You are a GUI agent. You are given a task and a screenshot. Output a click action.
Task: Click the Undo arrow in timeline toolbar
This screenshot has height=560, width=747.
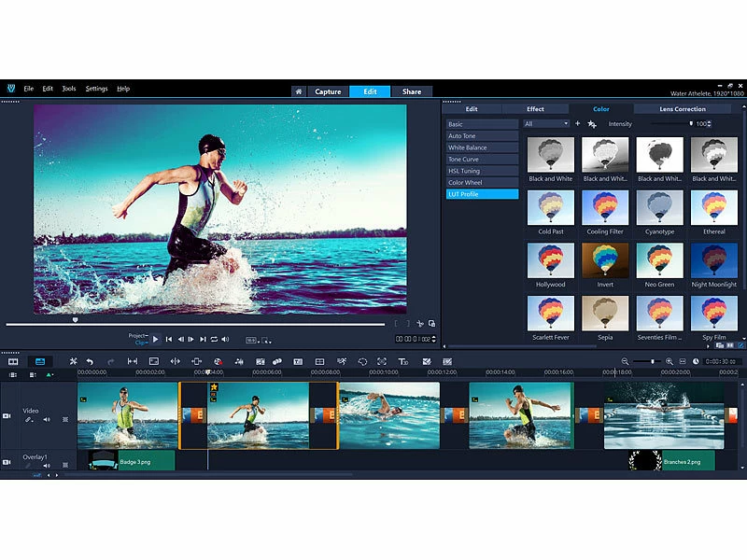click(90, 361)
